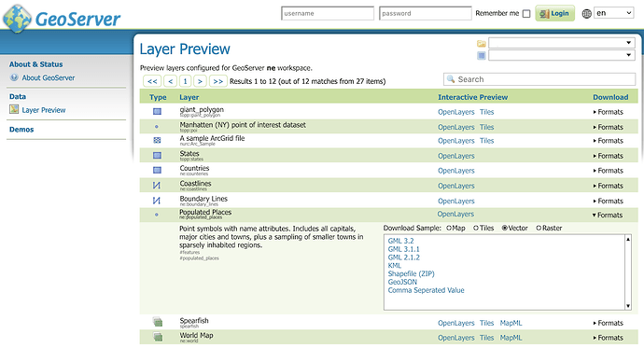This screenshot has height=348, width=644.
Task: Click the Spearfish layer group icon
Action: tap(158, 322)
